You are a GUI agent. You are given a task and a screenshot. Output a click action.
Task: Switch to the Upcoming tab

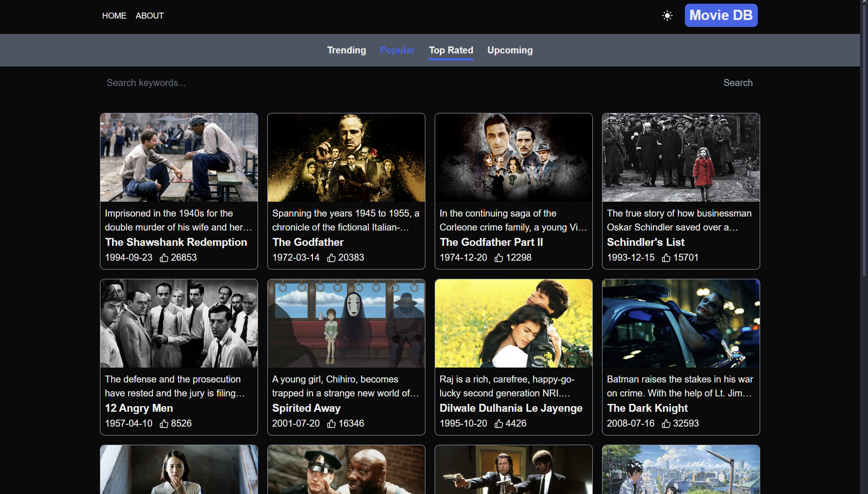[510, 50]
